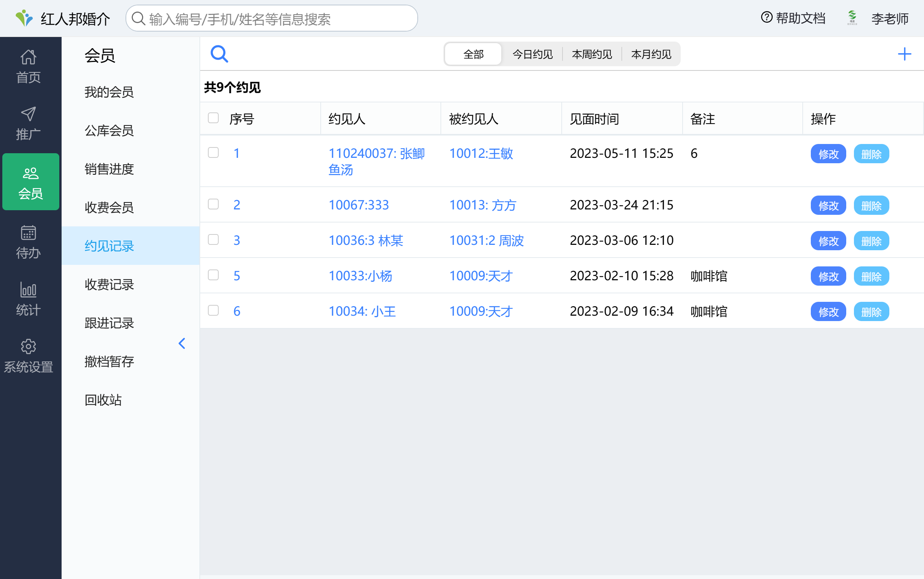Open the 帮助文档 help link
924x579 pixels.
click(x=793, y=18)
